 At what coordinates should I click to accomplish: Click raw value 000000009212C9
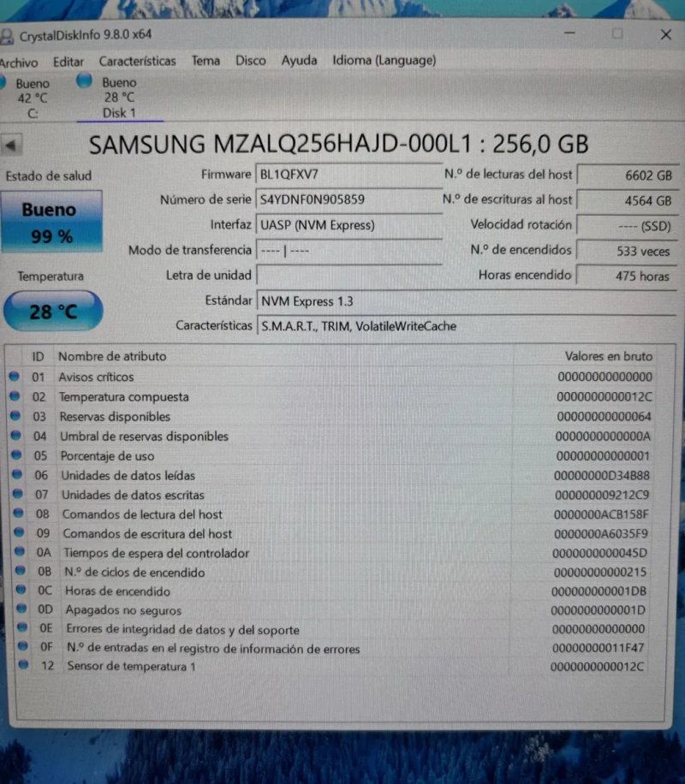602,495
